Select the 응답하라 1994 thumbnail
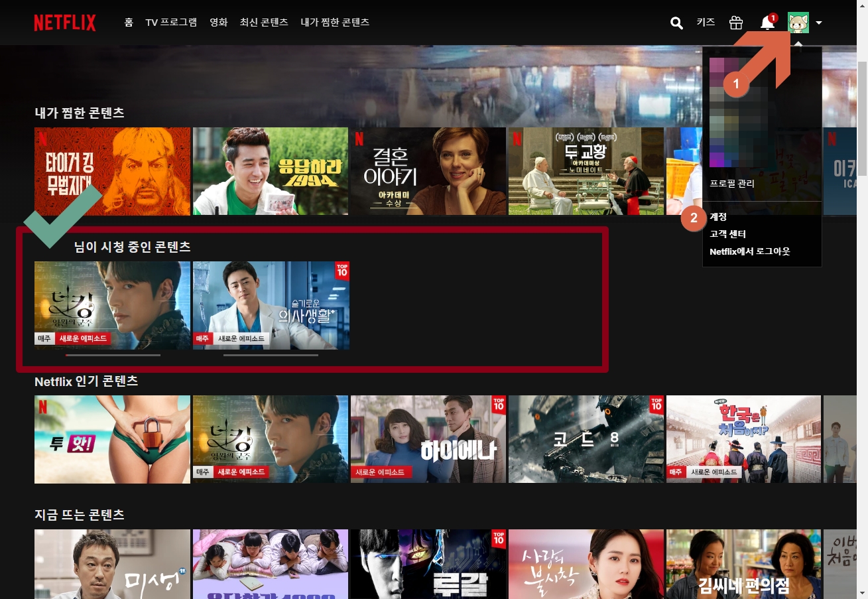The width and height of the screenshot is (868, 599). [x=271, y=171]
